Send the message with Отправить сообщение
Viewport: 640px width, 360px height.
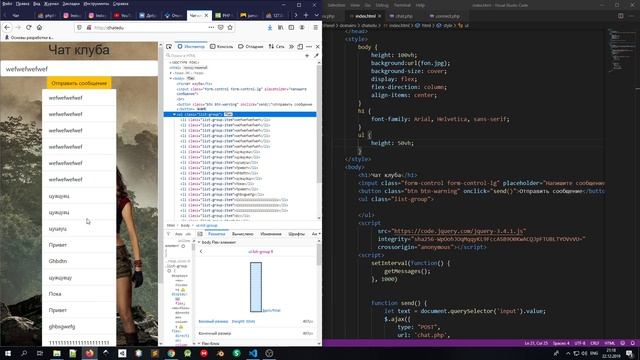[79, 83]
